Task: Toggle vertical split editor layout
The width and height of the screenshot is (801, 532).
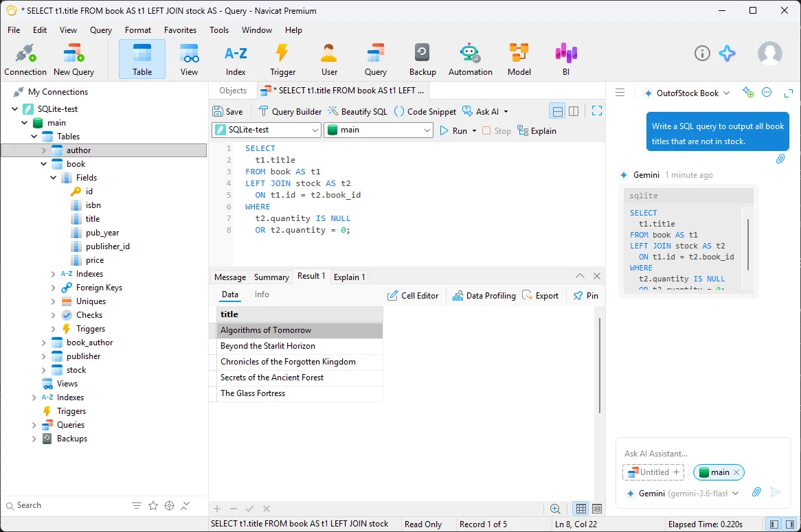Action: 574,111
